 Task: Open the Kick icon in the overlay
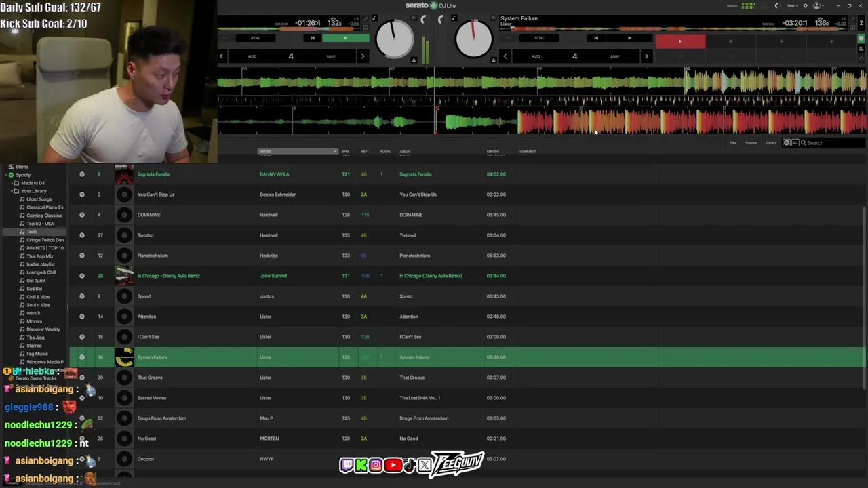coord(361,465)
